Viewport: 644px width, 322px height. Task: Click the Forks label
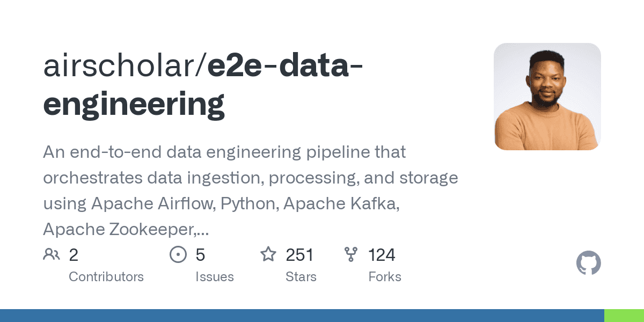pos(385,277)
